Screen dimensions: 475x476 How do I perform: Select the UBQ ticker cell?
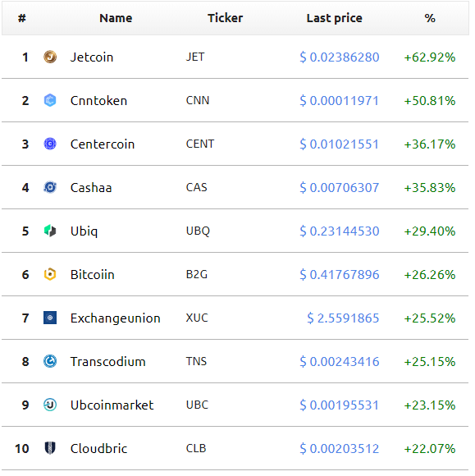[x=198, y=231]
